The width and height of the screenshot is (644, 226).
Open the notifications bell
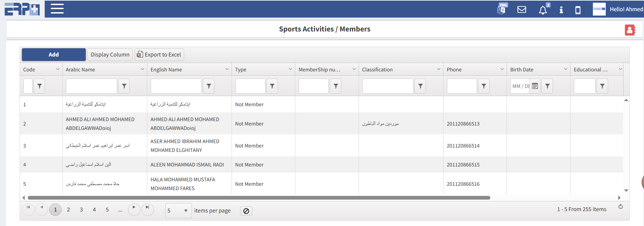[543, 10]
